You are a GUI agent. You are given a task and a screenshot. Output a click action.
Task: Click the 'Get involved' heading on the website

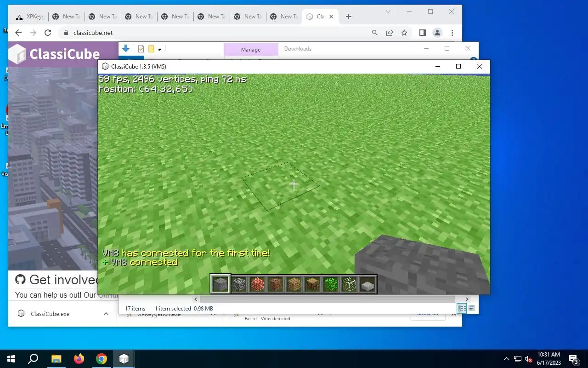click(64, 280)
